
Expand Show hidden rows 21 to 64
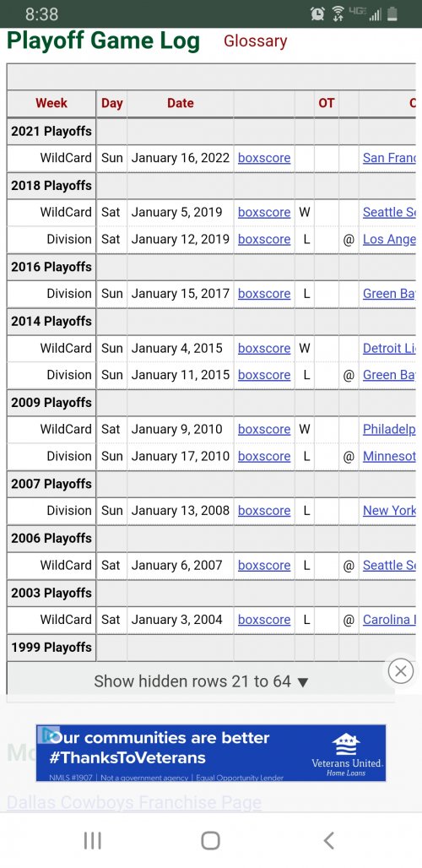click(201, 681)
